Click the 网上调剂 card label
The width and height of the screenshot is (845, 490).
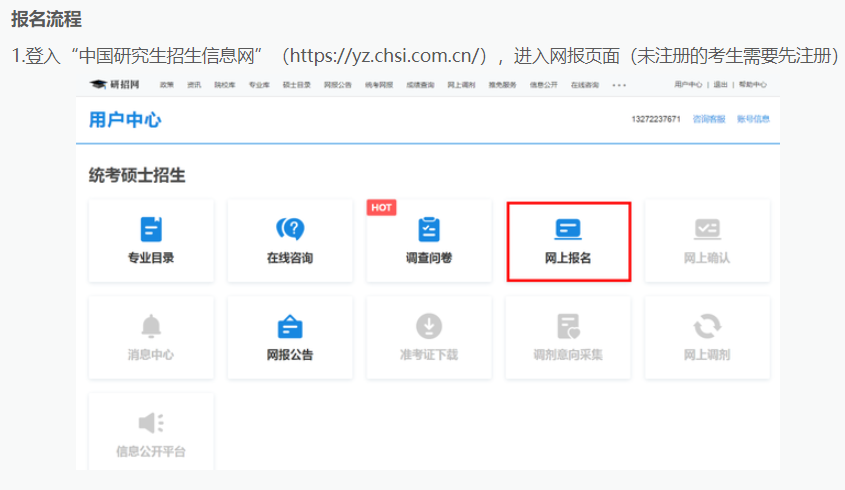tap(707, 355)
